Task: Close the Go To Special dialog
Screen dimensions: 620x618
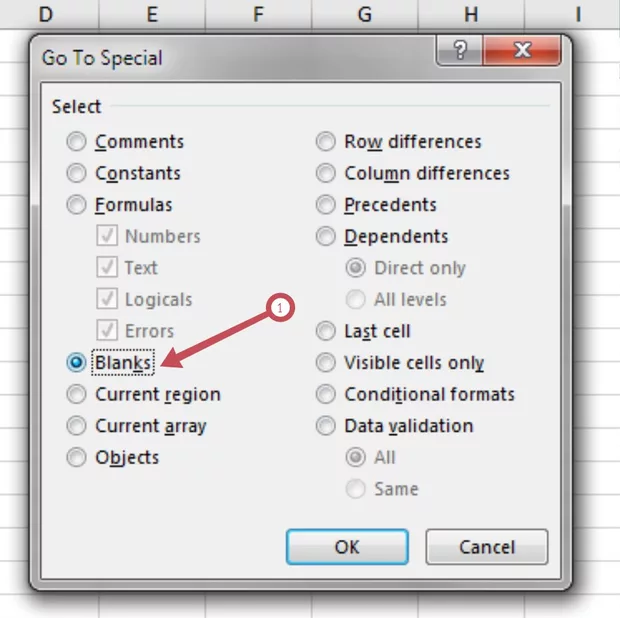Action: click(520, 52)
